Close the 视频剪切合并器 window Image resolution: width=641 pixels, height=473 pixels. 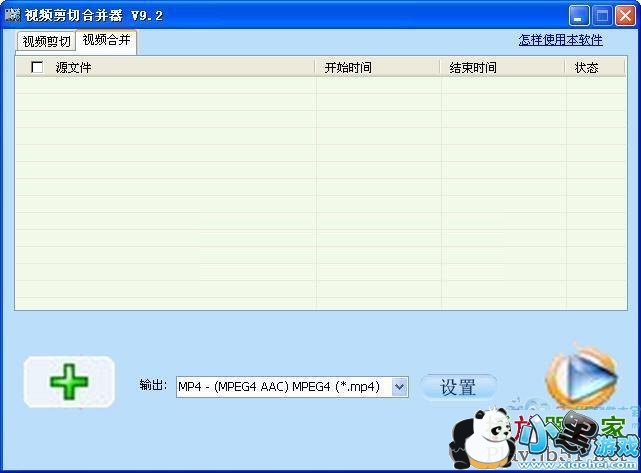pos(625,16)
